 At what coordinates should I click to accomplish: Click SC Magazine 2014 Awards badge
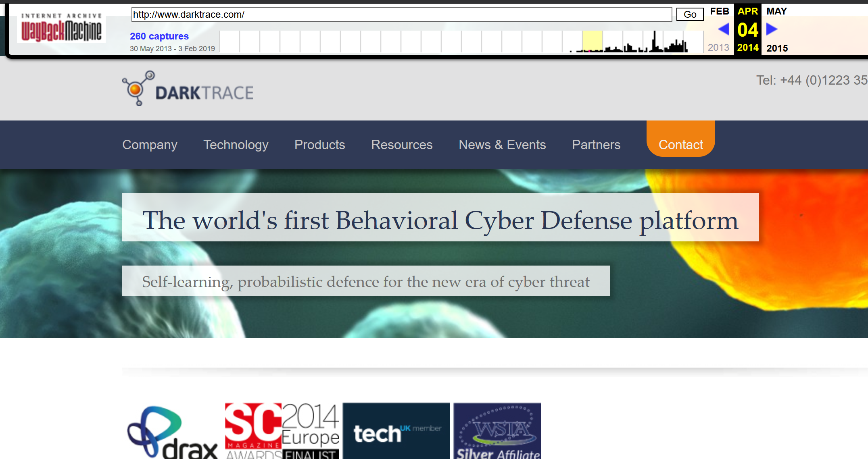click(x=282, y=431)
